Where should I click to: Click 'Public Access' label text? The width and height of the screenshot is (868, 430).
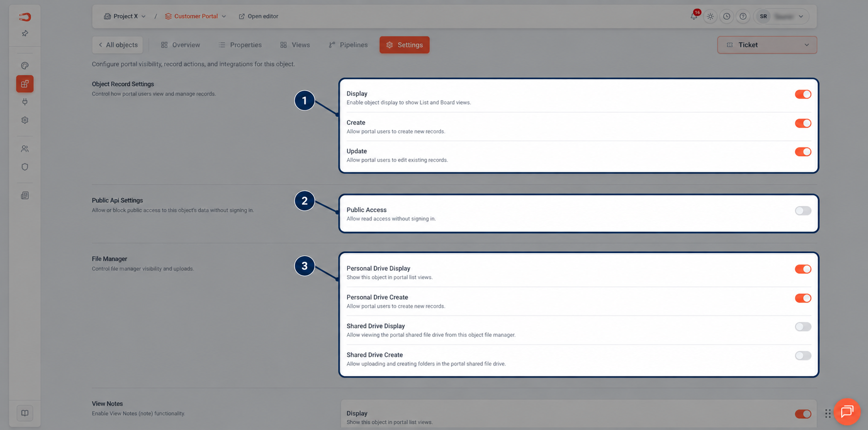point(366,210)
